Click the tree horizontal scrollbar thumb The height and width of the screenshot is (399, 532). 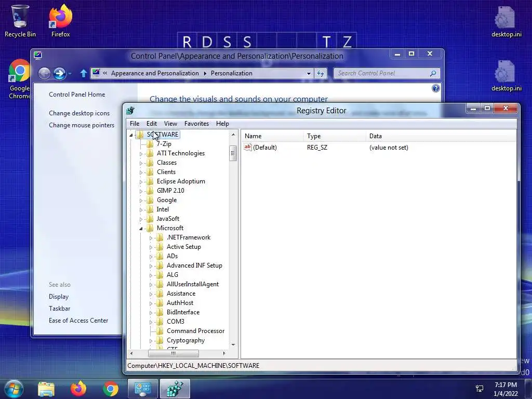click(174, 353)
